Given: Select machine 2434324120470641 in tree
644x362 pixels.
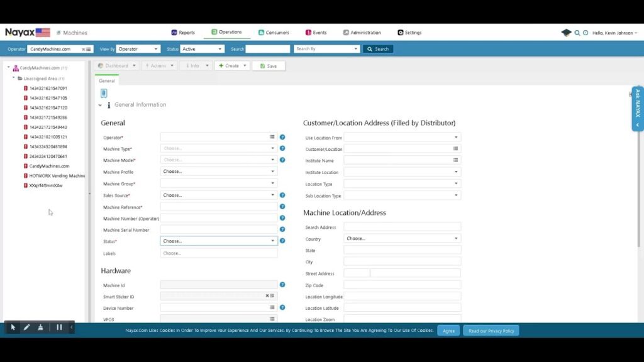Looking at the screenshot, I should [x=48, y=156].
